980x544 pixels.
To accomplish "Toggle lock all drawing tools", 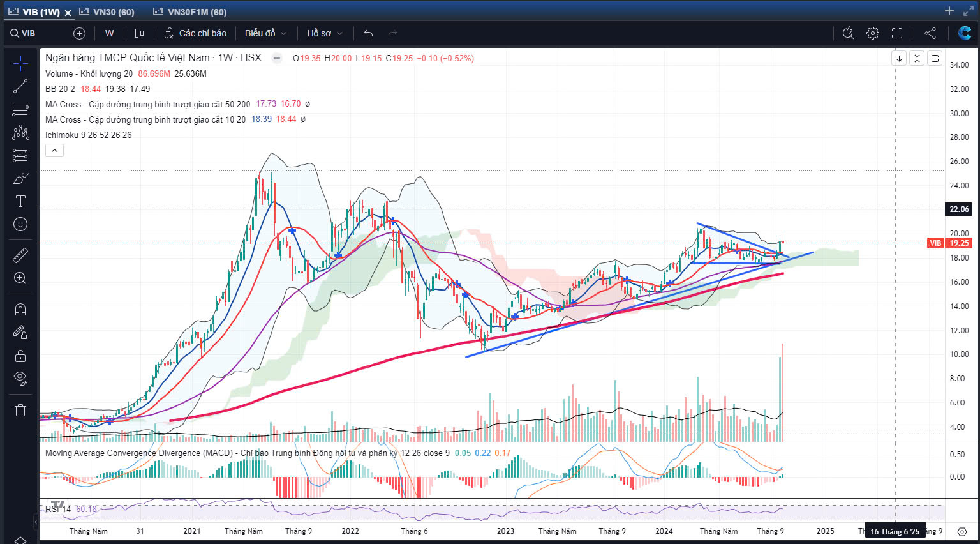I will (20, 356).
